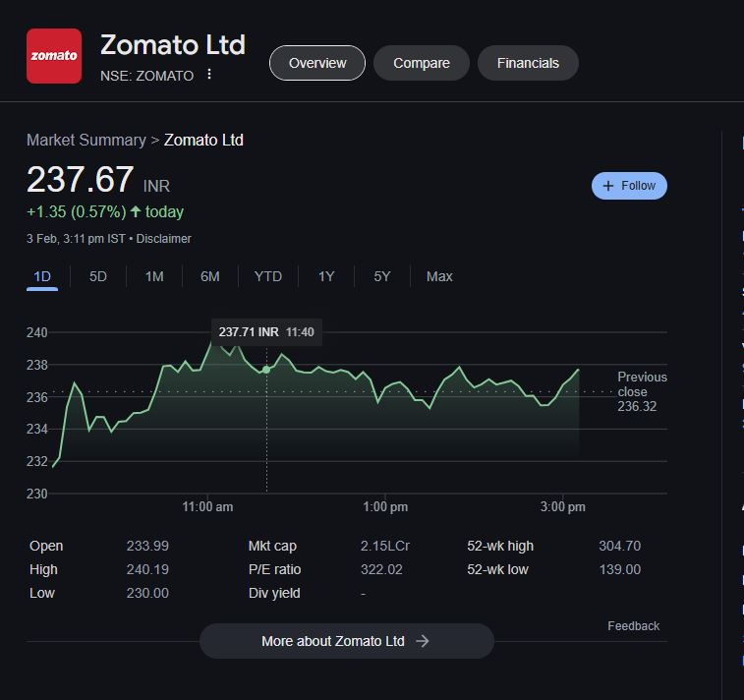Click the 237.67 current price
744x700 pixels.
click(x=81, y=179)
